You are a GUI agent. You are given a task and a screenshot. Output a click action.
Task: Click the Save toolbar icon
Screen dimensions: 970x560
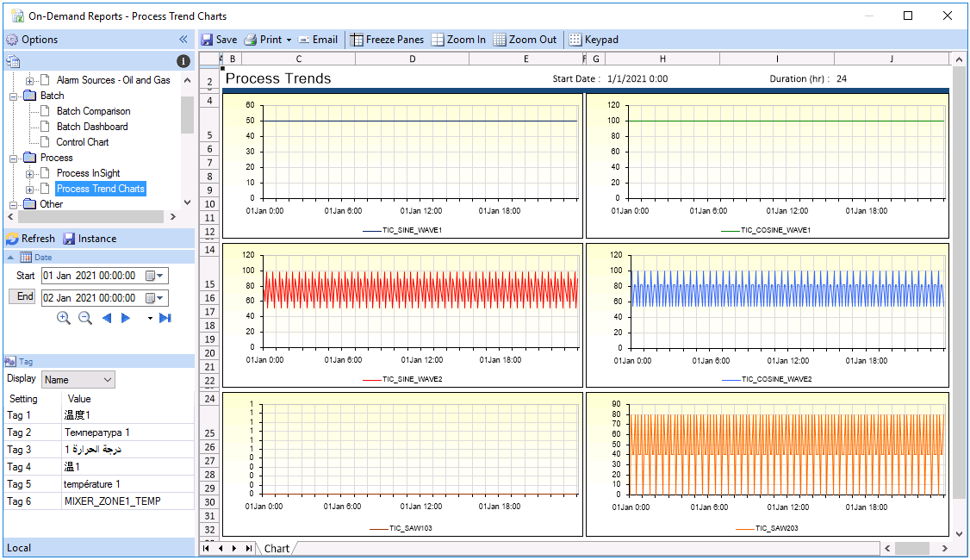pos(207,40)
